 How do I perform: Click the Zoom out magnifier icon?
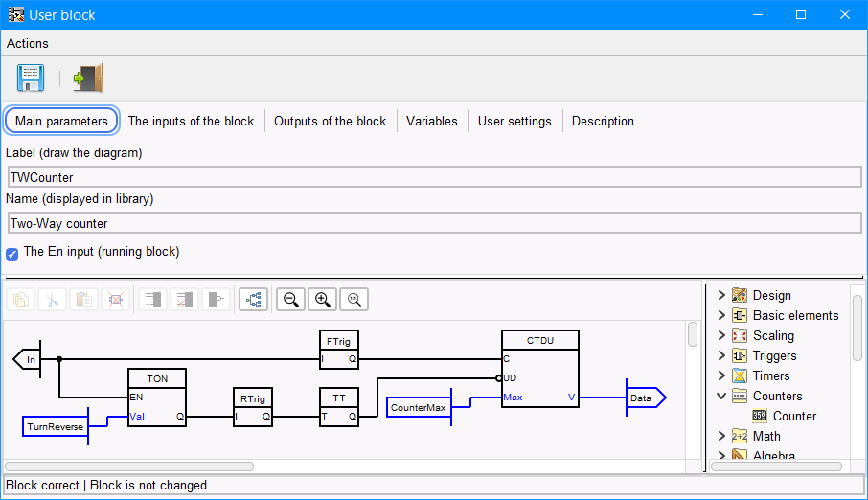pyautogui.click(x=291, y=299)
